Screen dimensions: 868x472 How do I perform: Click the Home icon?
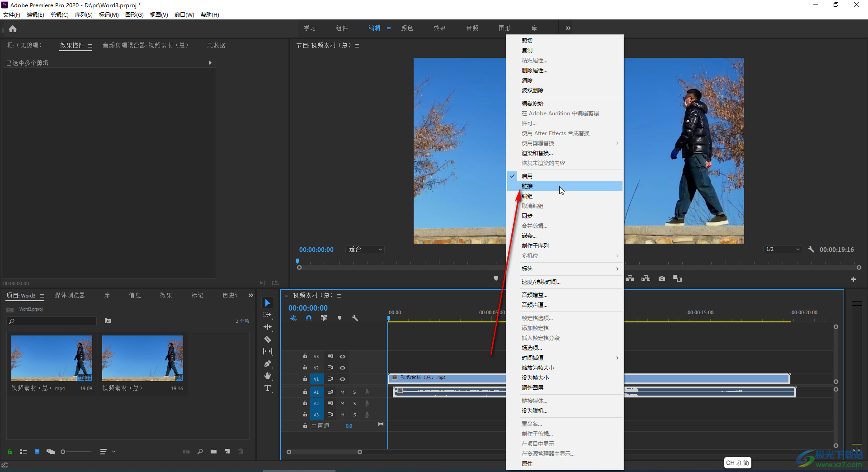[x=13, y=28]
